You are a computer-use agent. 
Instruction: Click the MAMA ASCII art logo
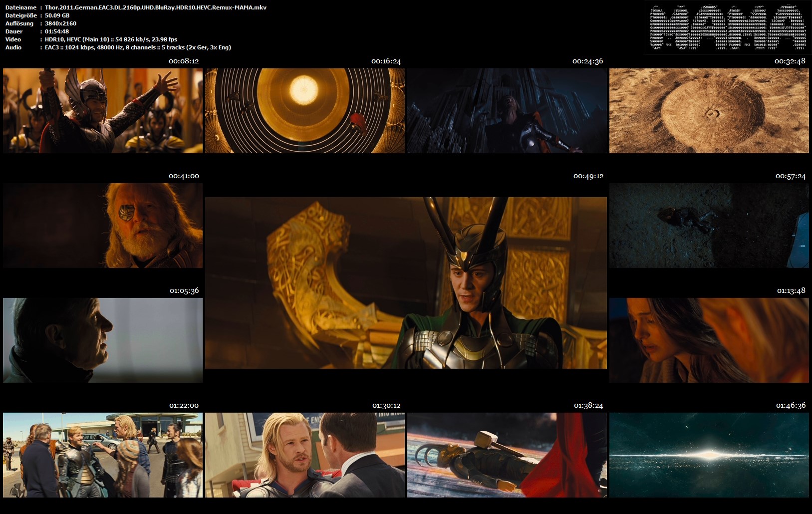(x=728, y=27)
